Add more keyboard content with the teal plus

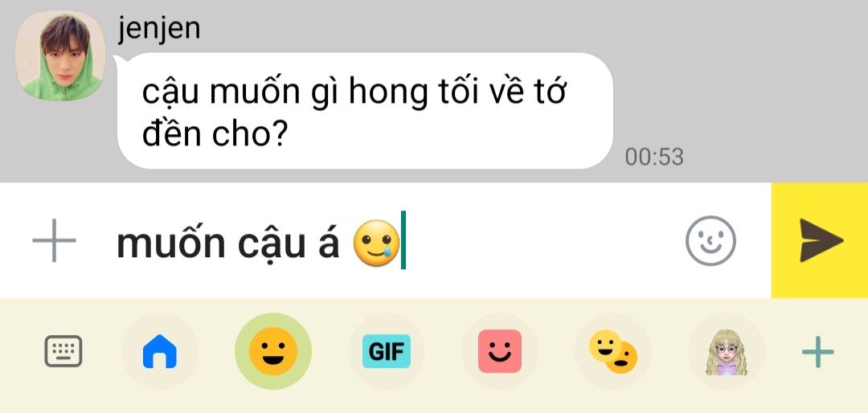click(817, 352)
